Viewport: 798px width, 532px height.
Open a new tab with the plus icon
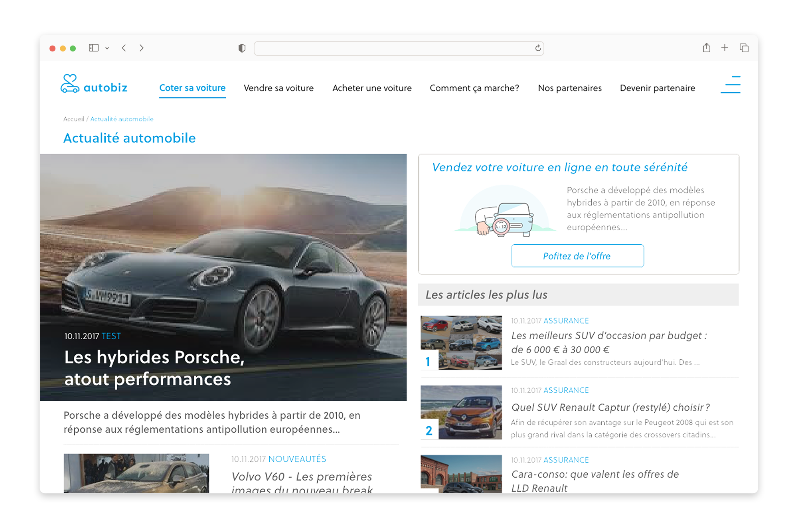coord(725,48)
